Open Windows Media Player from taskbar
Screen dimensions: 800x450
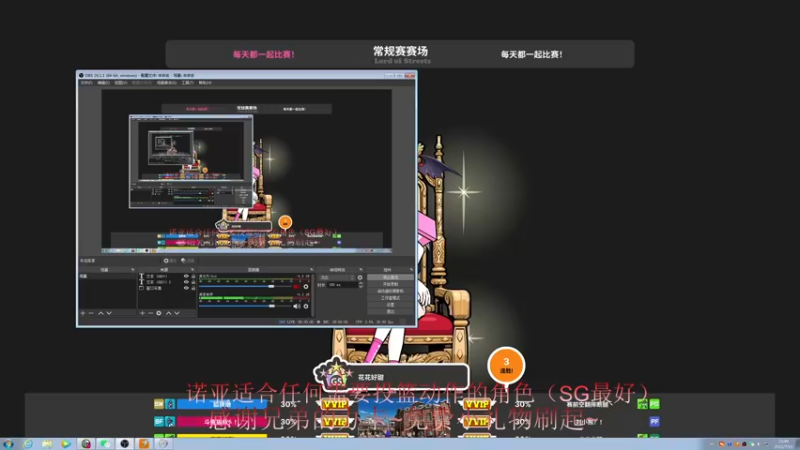click(x=66, y=443)
